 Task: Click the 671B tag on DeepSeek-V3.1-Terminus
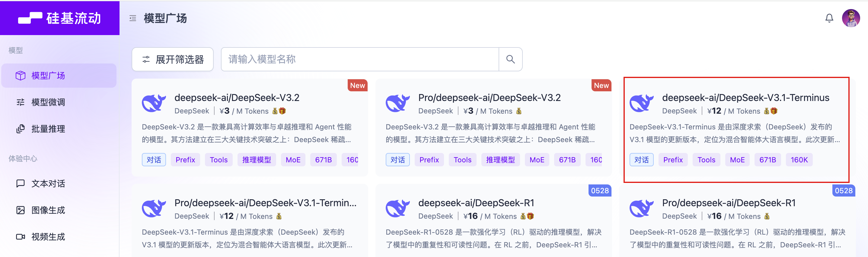pos(768,160)
